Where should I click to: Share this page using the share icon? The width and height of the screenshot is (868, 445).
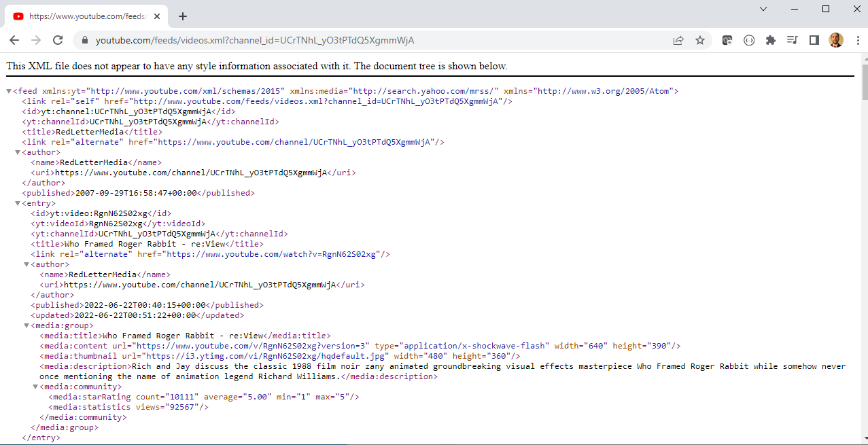678,40
